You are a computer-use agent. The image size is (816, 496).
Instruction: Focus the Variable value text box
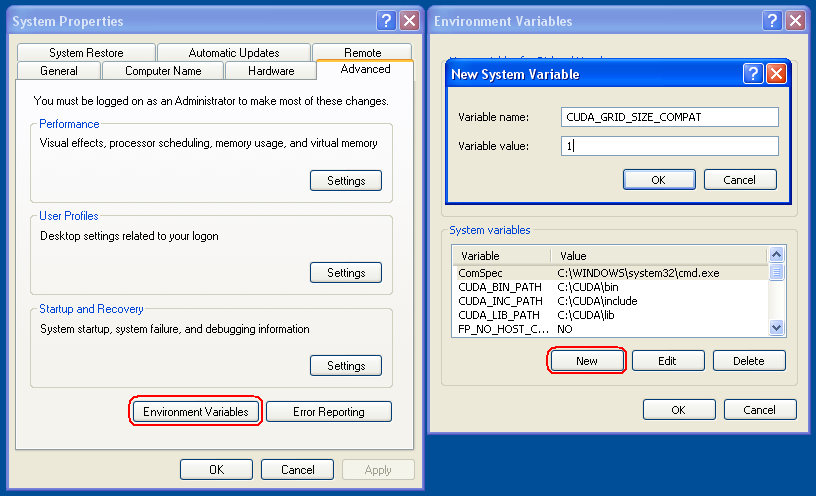coord(669,147)
